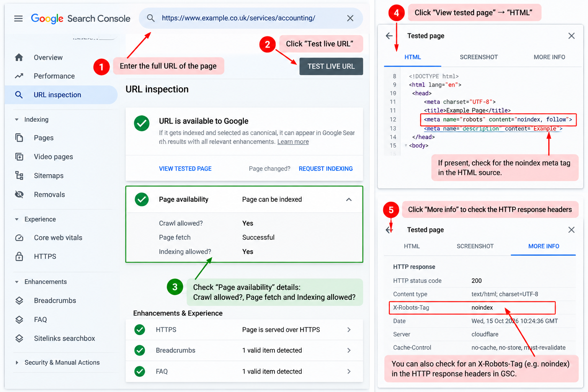Screen dimensions: 588x392
Task: Expand the Breadcrumbs enhancement row
Action: [349, 350]
